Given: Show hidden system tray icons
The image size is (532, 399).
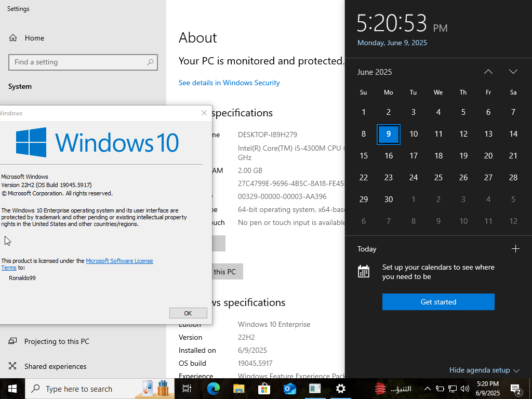Looking at the screenshot, I should (x=428, y=389).
